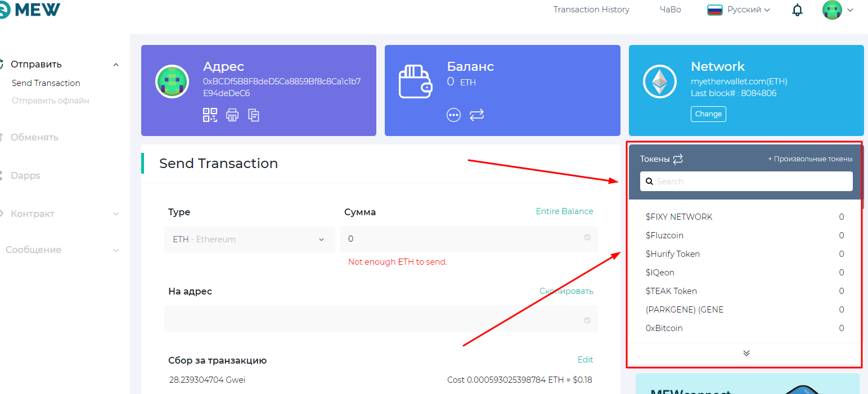This screenshot has height=394, width=868.
Task: Click the print address icon
Action: (x=232, y=115)
